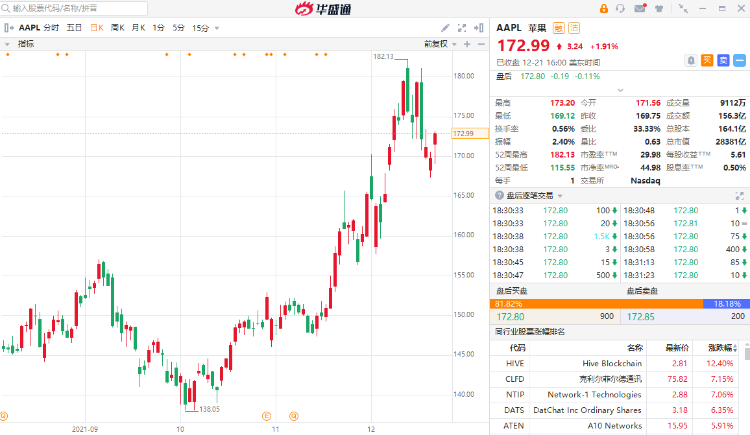The width and height of the screenshot is (750, 435).
Task: Zoom in chart with plus icon
Action: point(467,44)
